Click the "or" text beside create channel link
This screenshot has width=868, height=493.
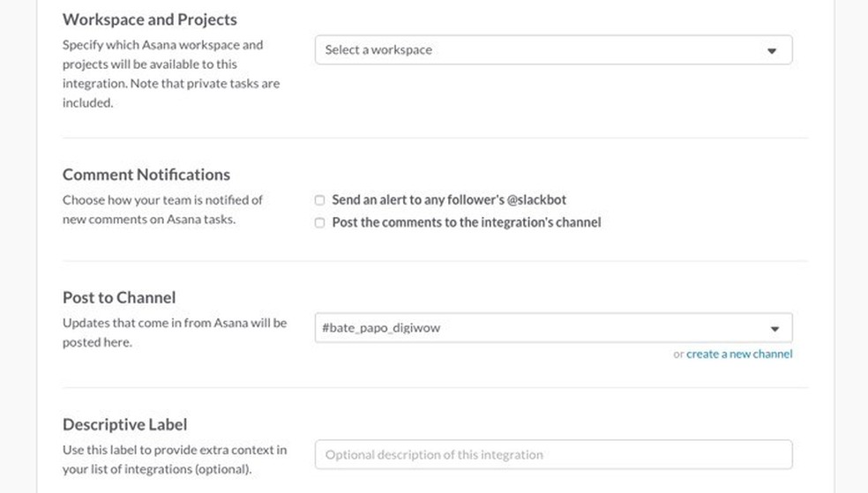click(678, 355)
